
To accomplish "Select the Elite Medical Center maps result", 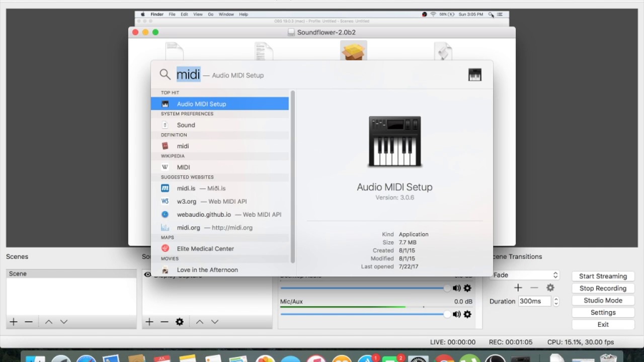I will tap(220, 248).
